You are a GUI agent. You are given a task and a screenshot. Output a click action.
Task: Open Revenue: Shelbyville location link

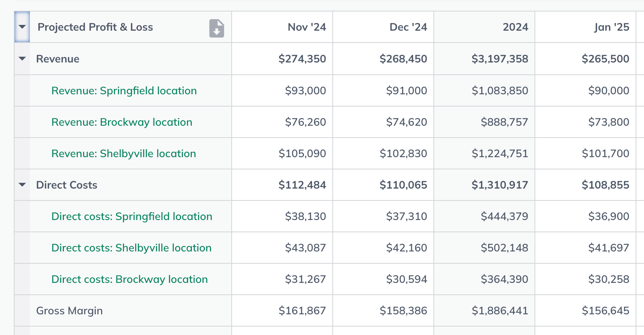point(124,153)
